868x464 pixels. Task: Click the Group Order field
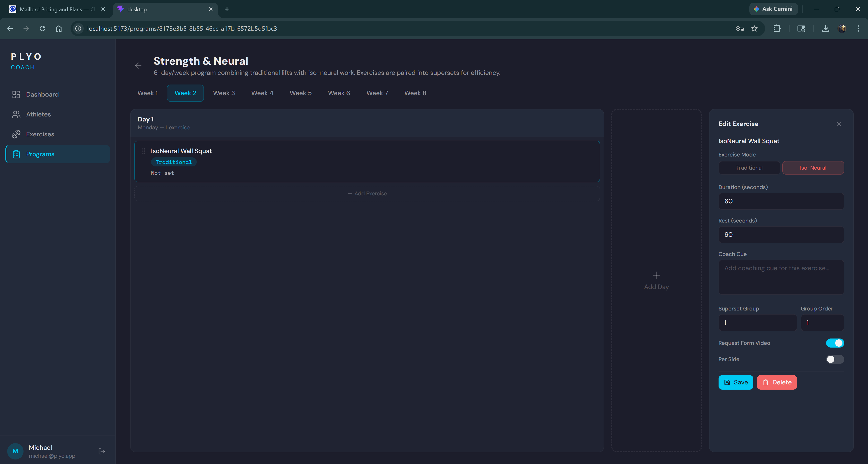click(x=822, y=322)
